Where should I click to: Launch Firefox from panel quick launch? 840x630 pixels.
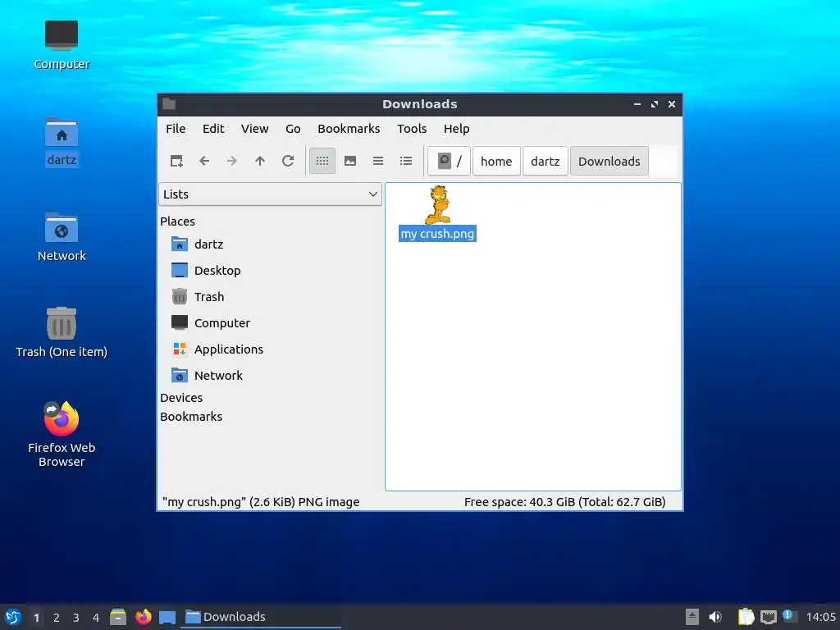tap(143, 617)
